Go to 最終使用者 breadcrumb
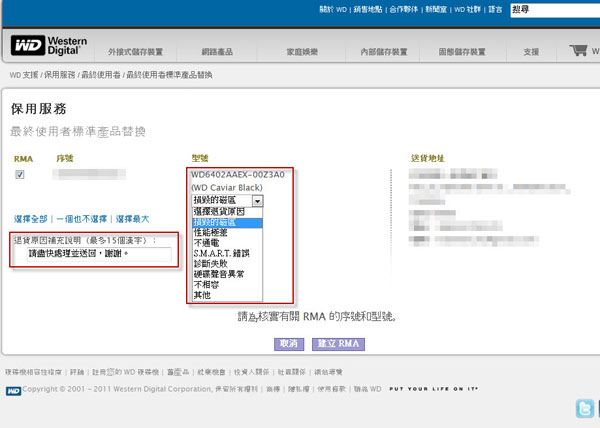 tap(101, 75)
